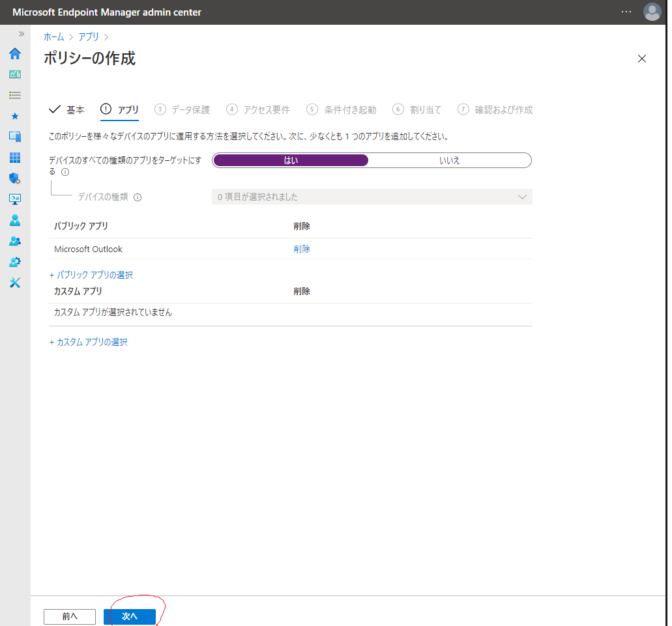This screenshot has height=626, width=672.
Task: Open the Users person icon
Action: 15,220
